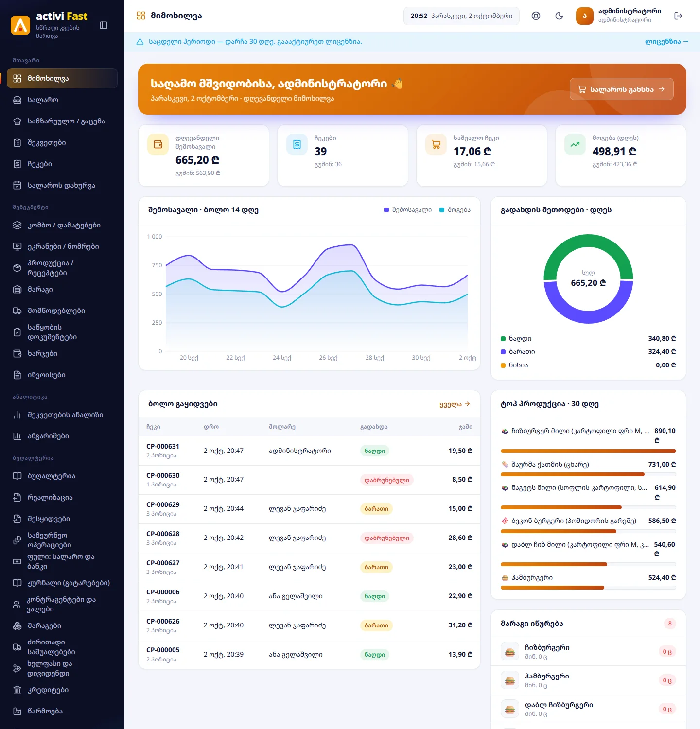The image size is (700, 729).
Task: Click the ანგარიშები bar chart icon
Action: pos(17,436)
